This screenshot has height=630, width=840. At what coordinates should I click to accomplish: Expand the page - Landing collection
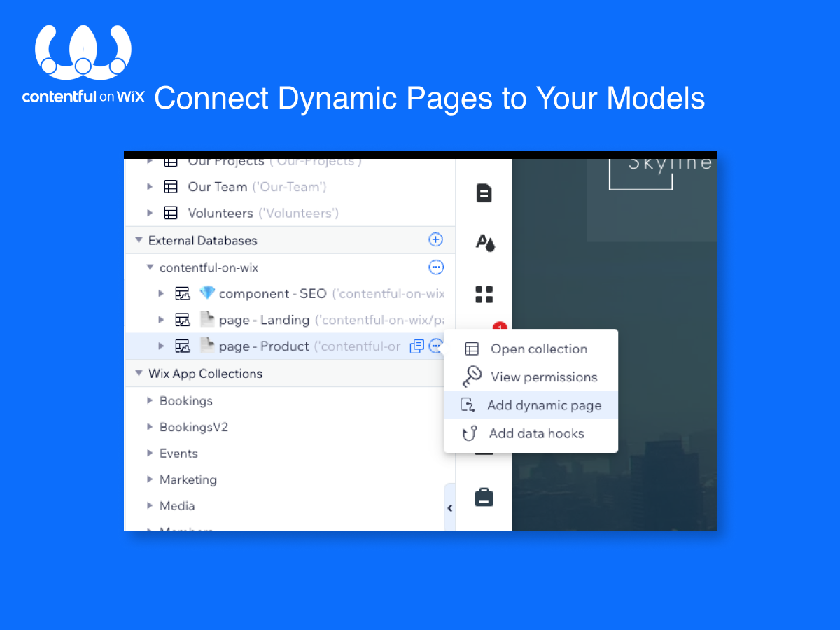tap(161, 320)
